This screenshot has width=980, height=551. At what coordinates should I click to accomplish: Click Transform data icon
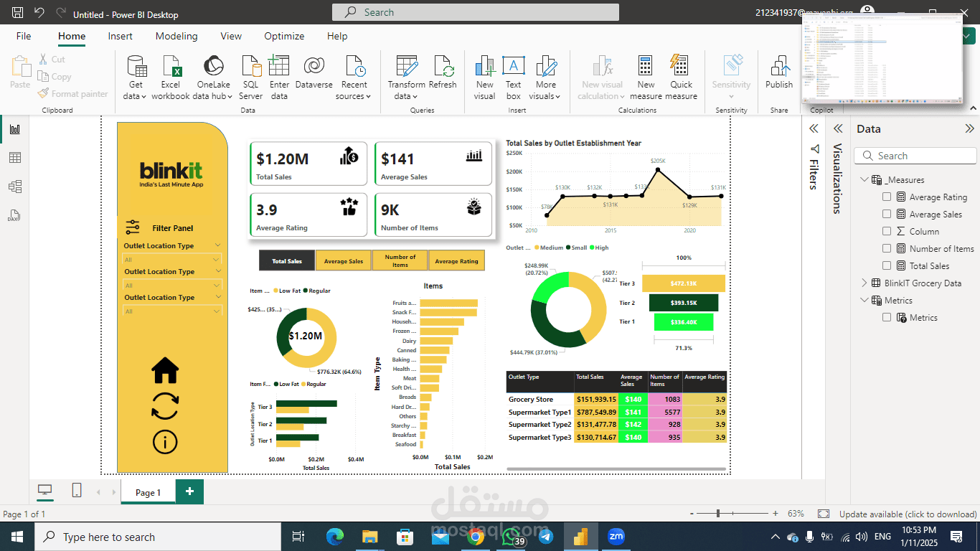(x=407, y=66)
